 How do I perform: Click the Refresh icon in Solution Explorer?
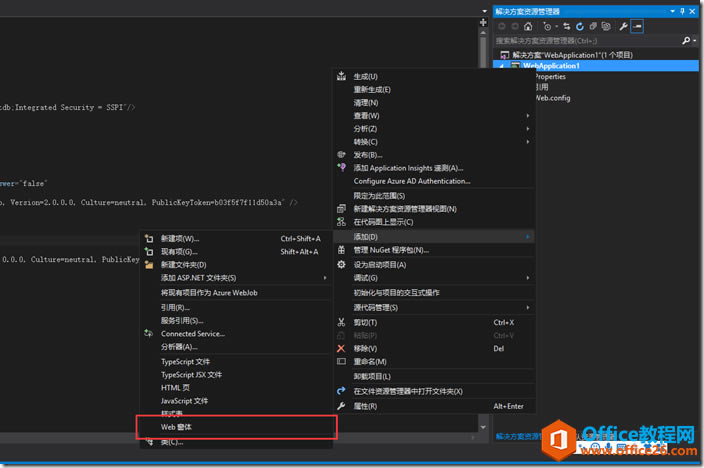578,26
